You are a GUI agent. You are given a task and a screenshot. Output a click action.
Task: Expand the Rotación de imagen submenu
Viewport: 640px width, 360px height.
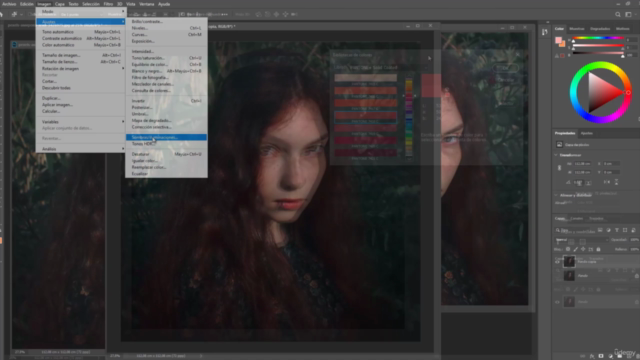(81, 68)
